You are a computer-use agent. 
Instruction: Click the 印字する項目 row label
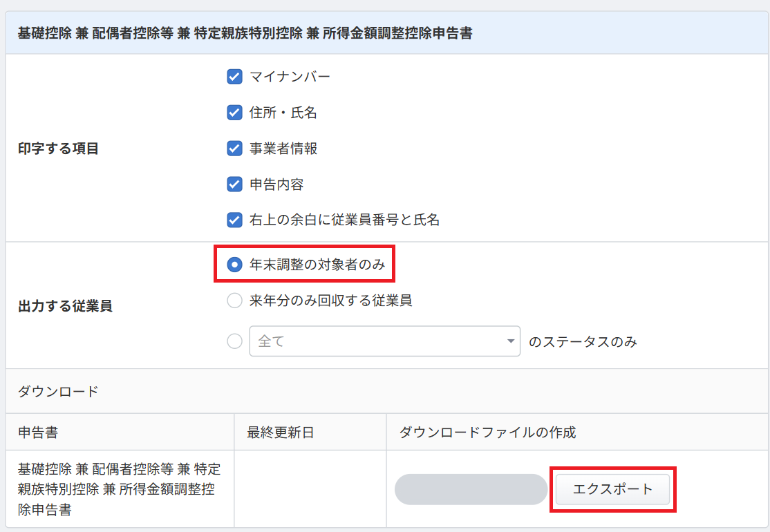pyautogui.click(x=58, y=149)
